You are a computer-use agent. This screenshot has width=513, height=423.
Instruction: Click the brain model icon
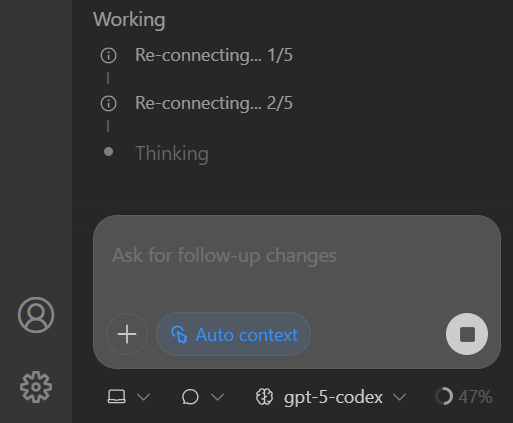coord(265,397)
